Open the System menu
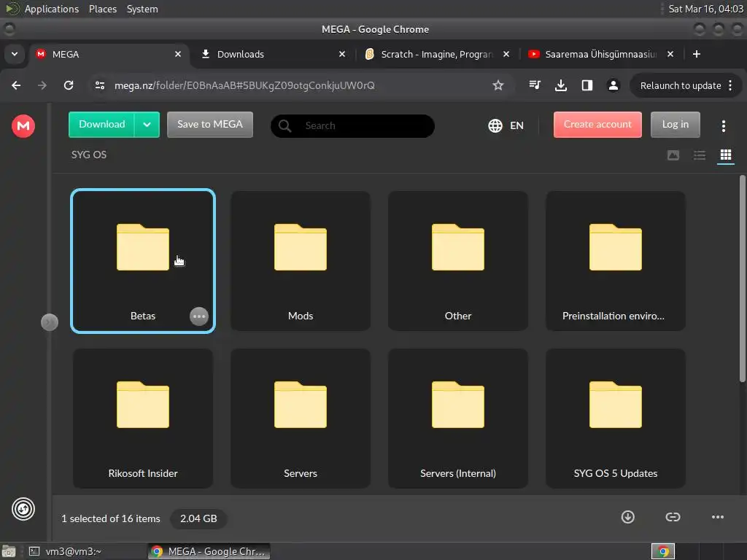 tap(142, 9)
